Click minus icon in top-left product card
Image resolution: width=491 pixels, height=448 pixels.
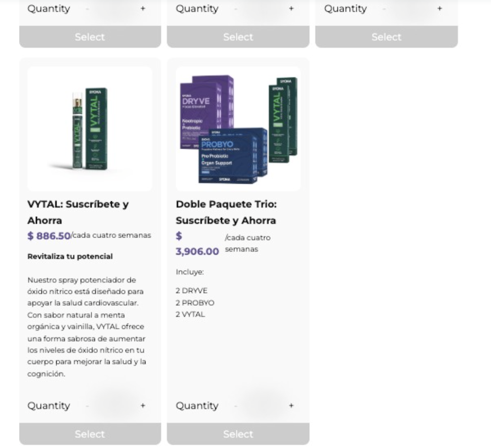pyautogui.click(x=87, y=8)
